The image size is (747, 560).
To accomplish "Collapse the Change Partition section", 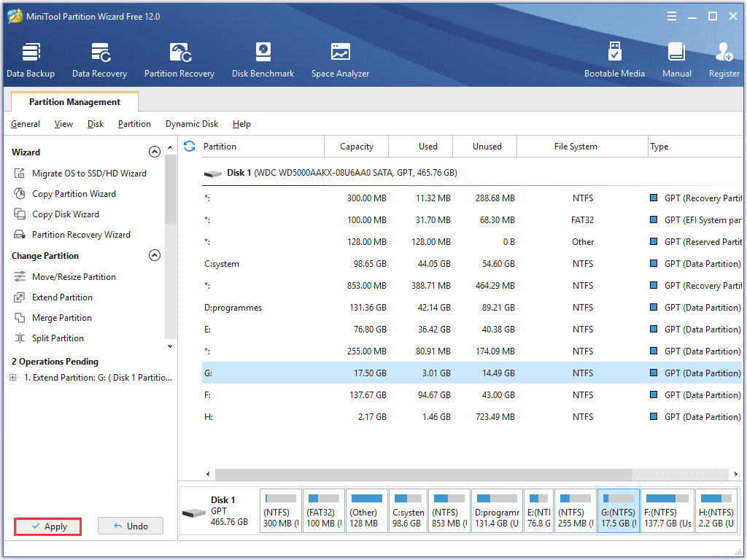I will tap(154, 256).
